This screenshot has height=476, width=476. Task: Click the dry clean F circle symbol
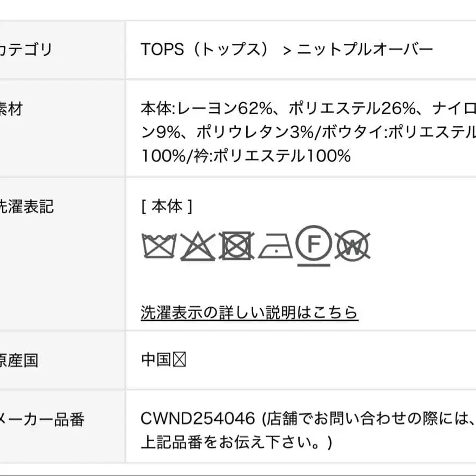coord(314,244)
